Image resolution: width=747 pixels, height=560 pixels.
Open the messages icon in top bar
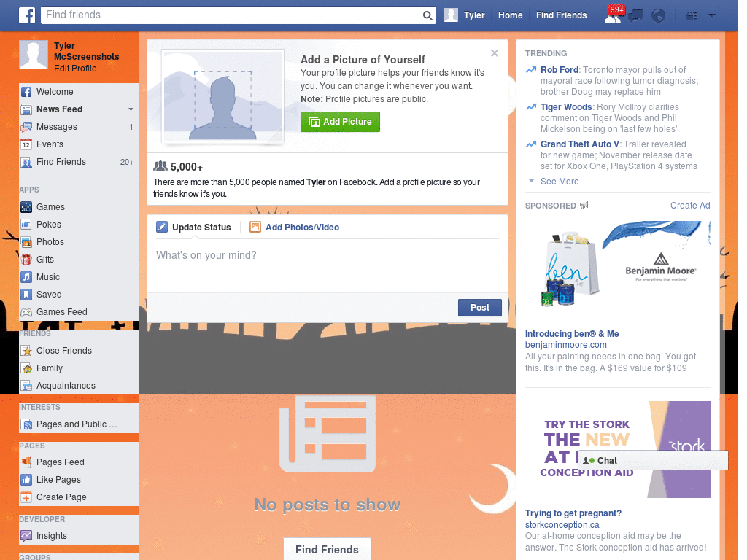[x=635, y=16]
